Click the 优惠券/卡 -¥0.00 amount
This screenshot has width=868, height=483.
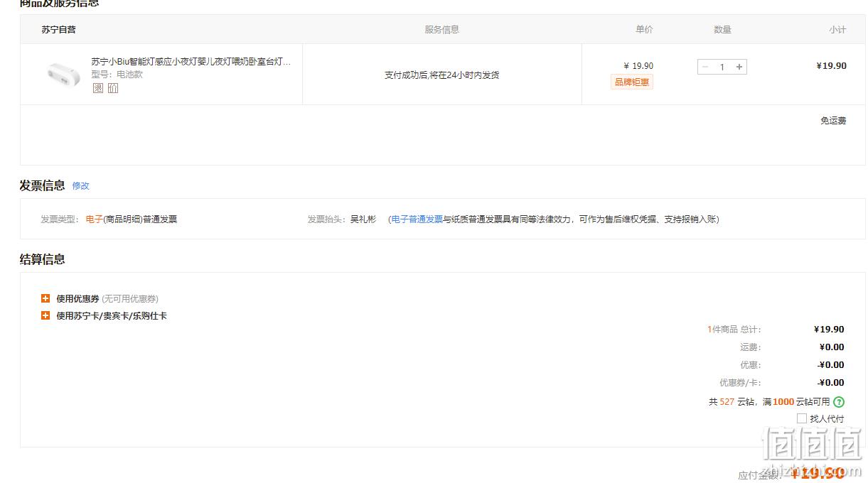[x=830, y=383]
